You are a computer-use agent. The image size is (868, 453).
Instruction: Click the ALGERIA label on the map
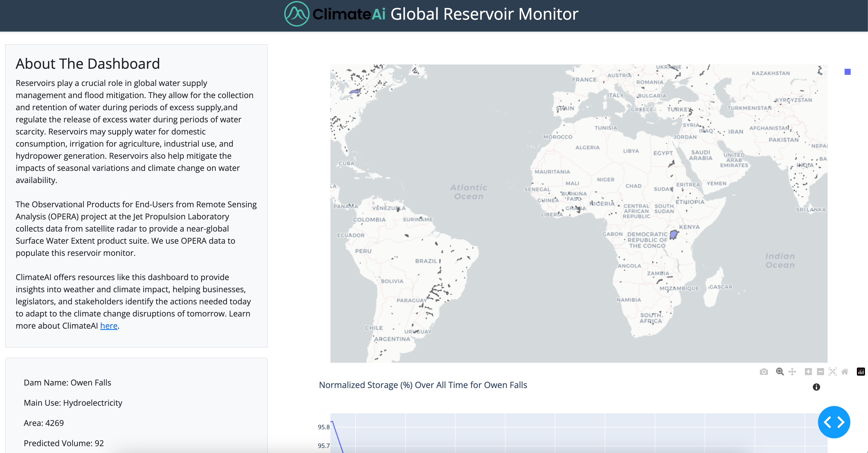coord(587,147)
